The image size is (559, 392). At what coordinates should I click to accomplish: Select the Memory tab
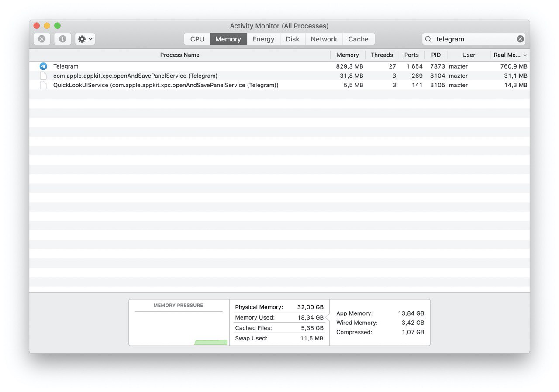[x=228, y=39]
